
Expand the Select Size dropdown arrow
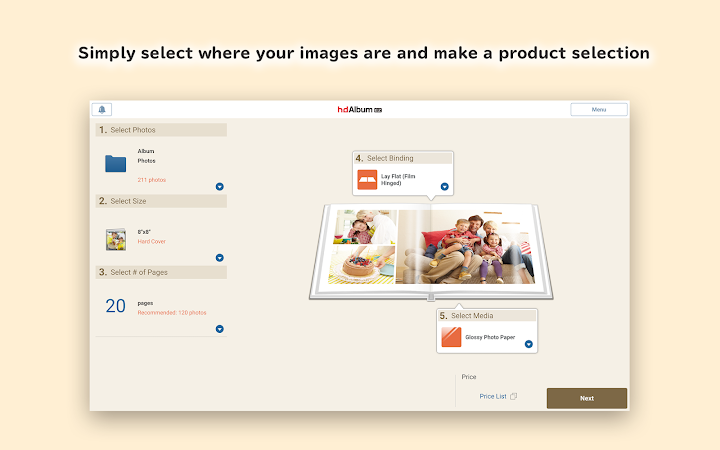click(x=219, y=258)
